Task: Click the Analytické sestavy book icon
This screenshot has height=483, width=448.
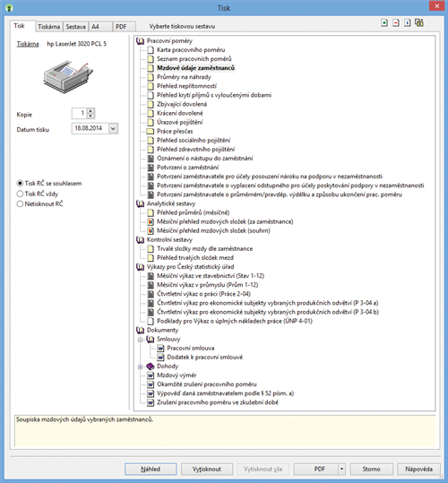Action: pos(141,203)
